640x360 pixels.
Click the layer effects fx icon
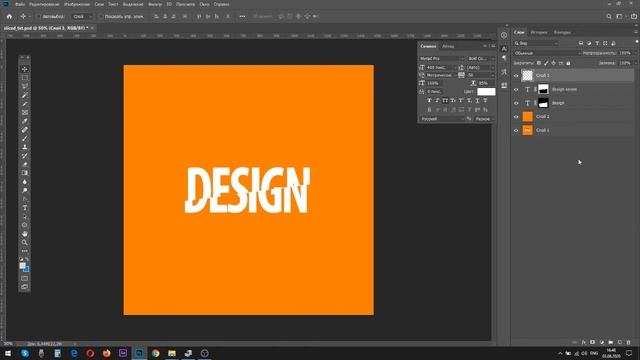point(584,342)
